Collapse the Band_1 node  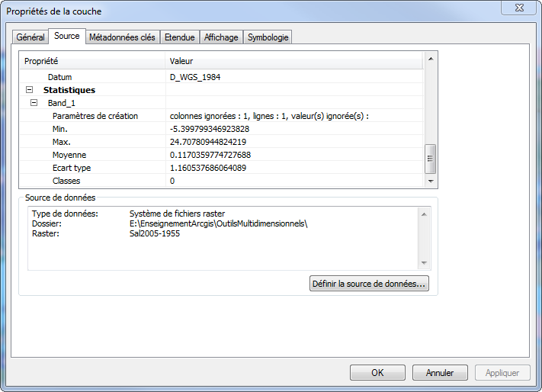click(x=34, y=103)
